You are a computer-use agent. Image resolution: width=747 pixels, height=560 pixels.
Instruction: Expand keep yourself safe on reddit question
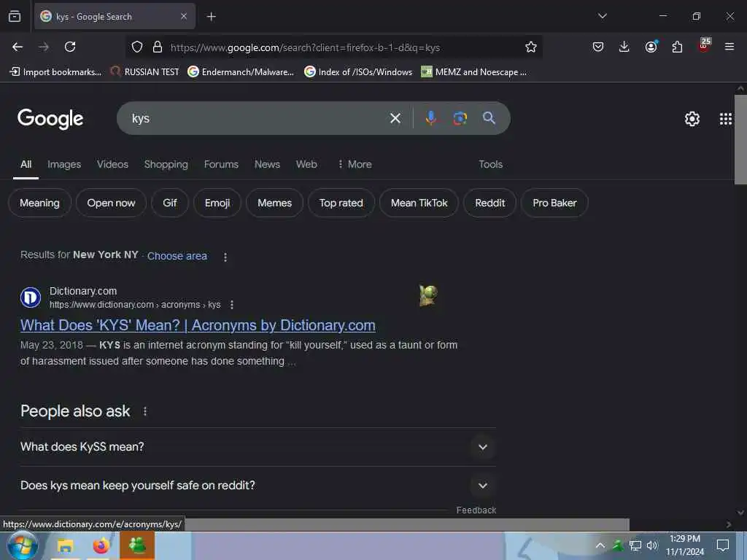click(258, 485)
